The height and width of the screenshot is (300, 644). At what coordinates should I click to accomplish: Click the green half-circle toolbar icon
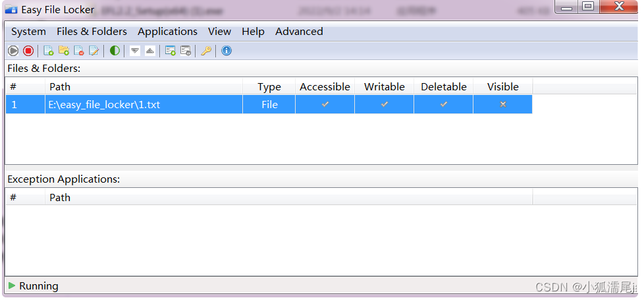tap(115, 51)
